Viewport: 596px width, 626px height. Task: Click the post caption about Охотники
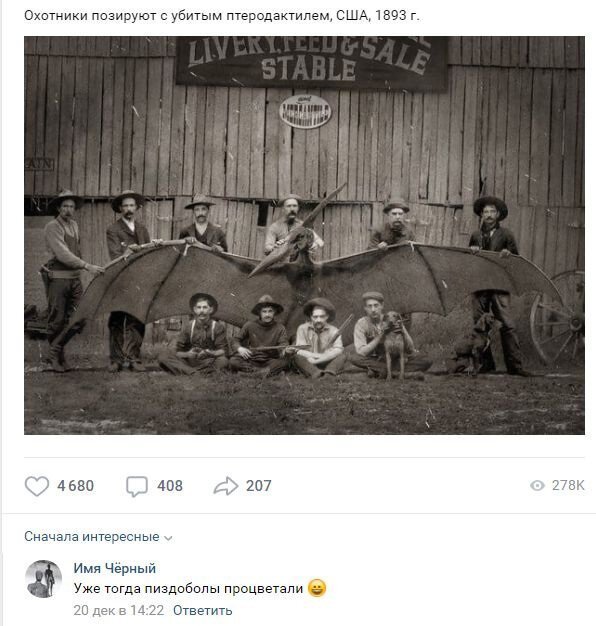pyautogui.click(x=222, y=16)
